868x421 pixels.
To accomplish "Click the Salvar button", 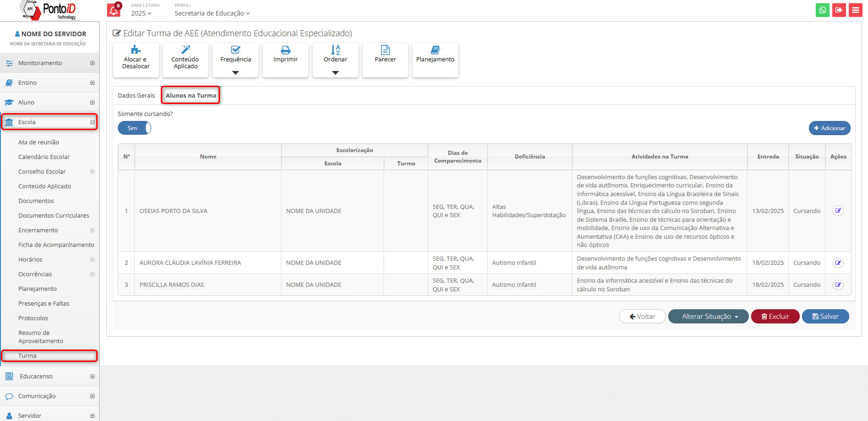I will pos(825,317).
